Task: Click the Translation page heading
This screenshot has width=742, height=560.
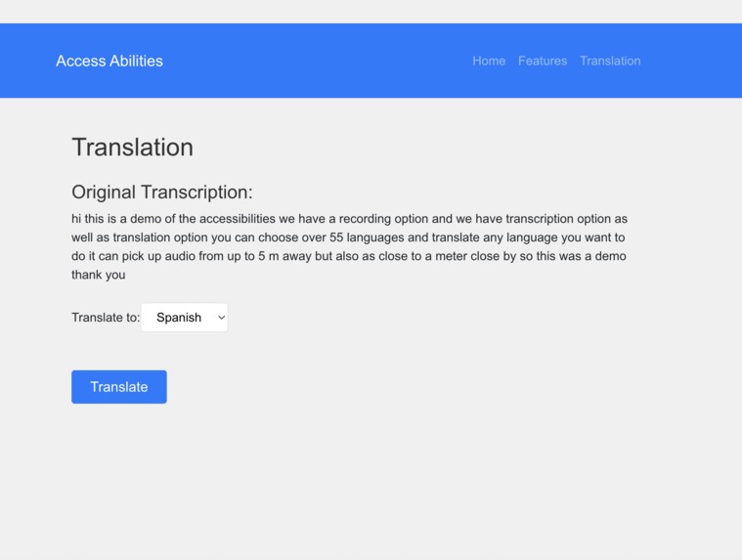Action: click(x=133, y=148)
